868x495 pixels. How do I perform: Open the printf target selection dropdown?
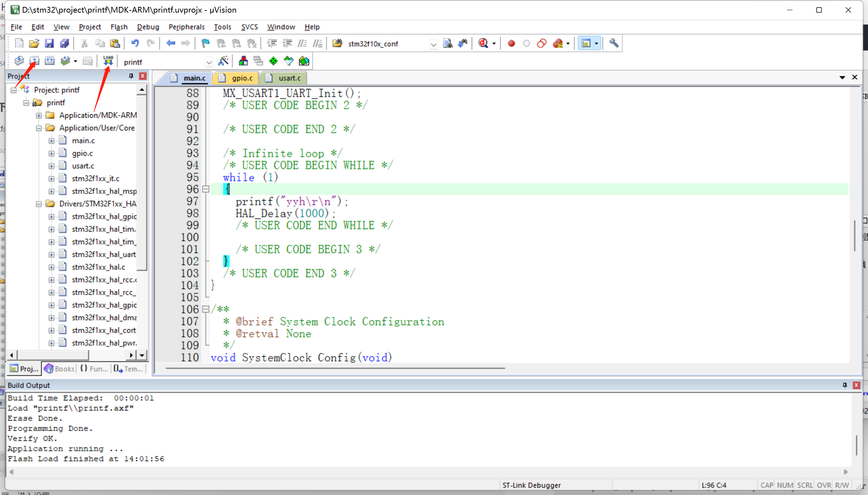point(209,62)
